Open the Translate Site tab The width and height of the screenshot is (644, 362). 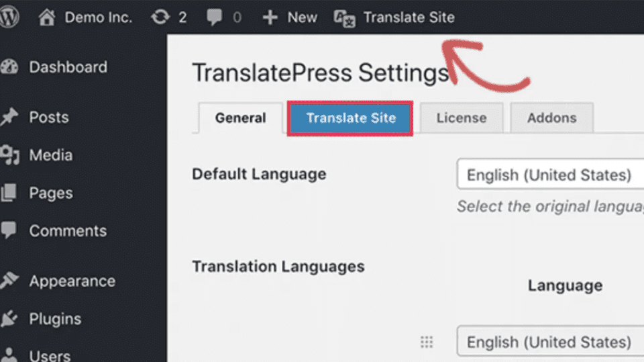point(350,118)
